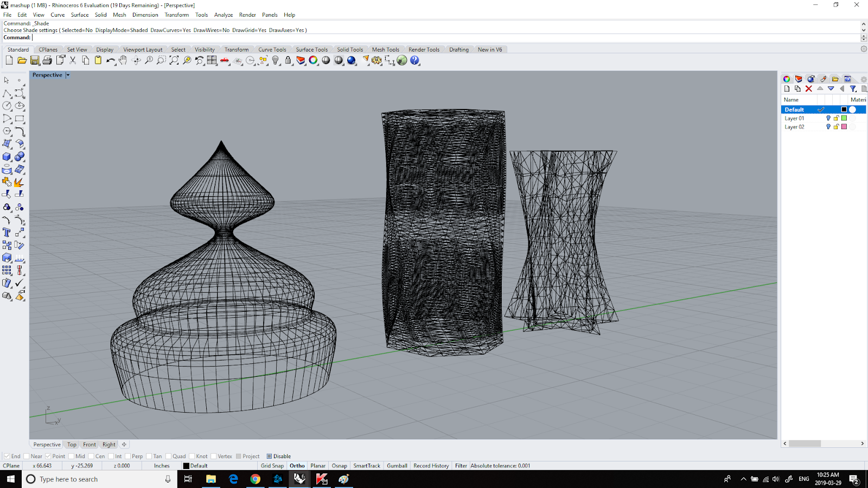Switch to the Curve Tools toolbar tab
Image resolution: width=868 pixels, height=488 pixels.
(272, 49)
